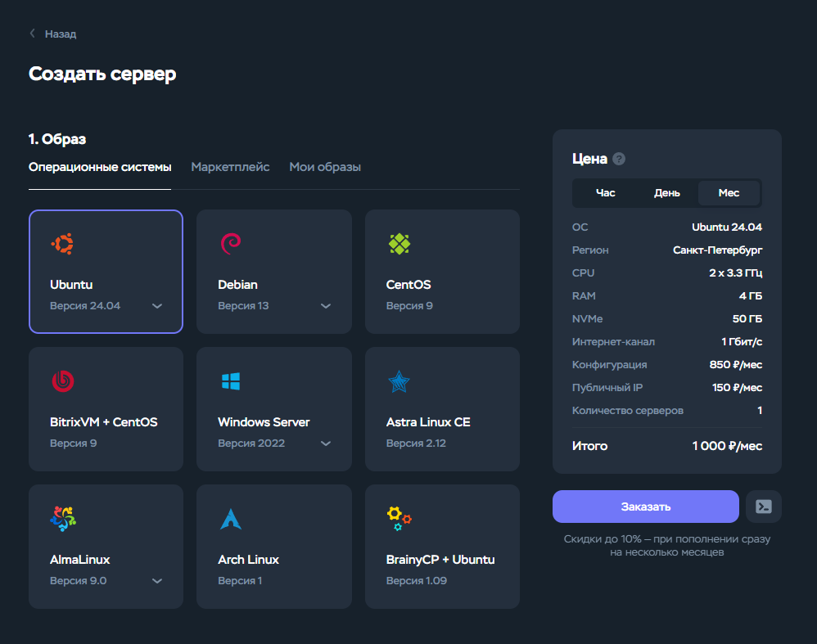Click the terminal icon beside Заказать
817x644 pixels.
pyautogui.click(x=764, y=507)
